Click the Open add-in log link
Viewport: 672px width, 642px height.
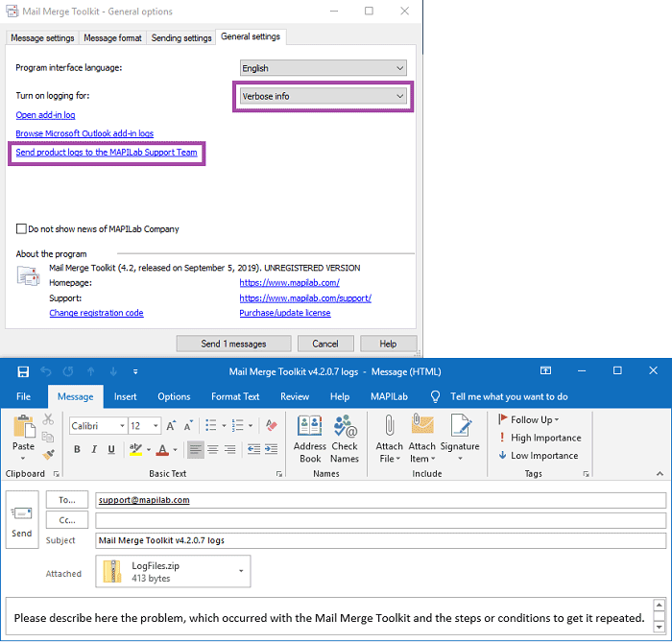coord(45,115)
